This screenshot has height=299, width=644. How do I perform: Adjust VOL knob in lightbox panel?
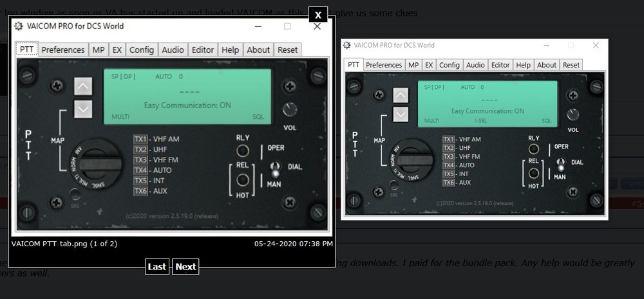pyautogui.click(x=290, y=109)
